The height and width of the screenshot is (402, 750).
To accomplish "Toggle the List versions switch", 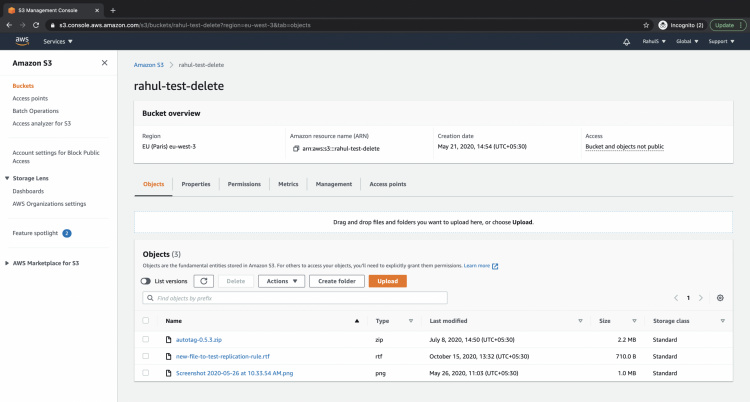I will pyautogui.click(x=147, y=281).
